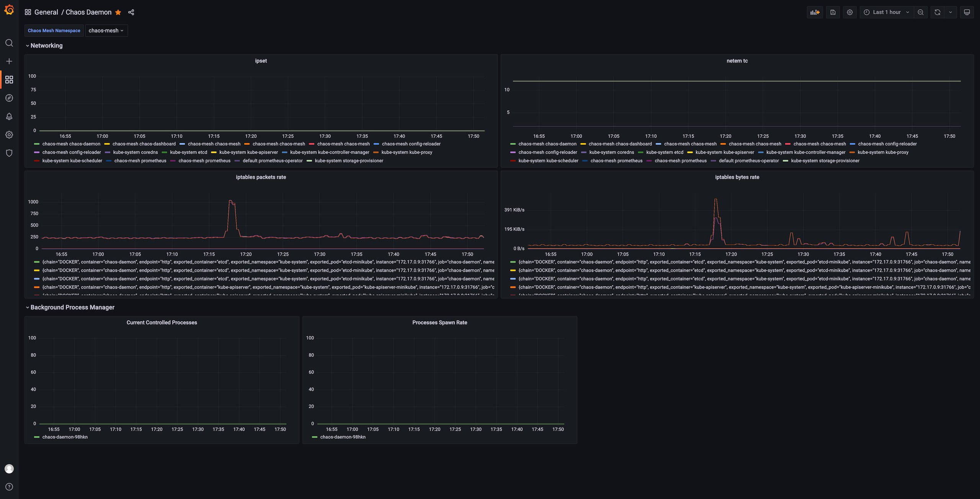Open dashboard settings gear in top toolbar

pyautogui.click(x=849, y=12)
